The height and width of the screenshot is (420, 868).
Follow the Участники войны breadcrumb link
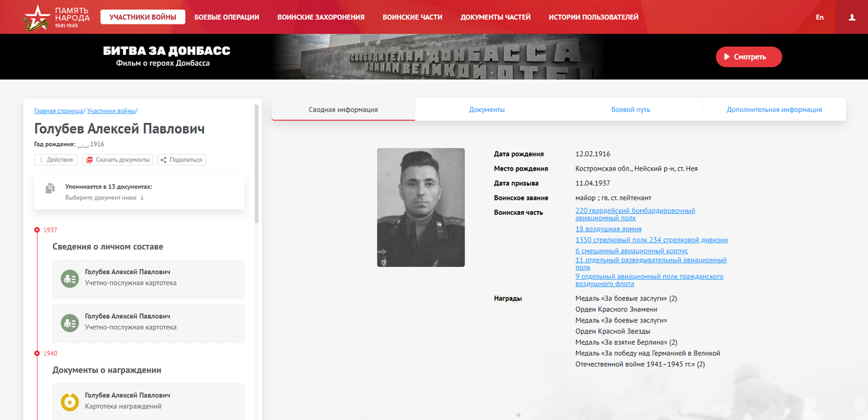[x=111, y=111]
